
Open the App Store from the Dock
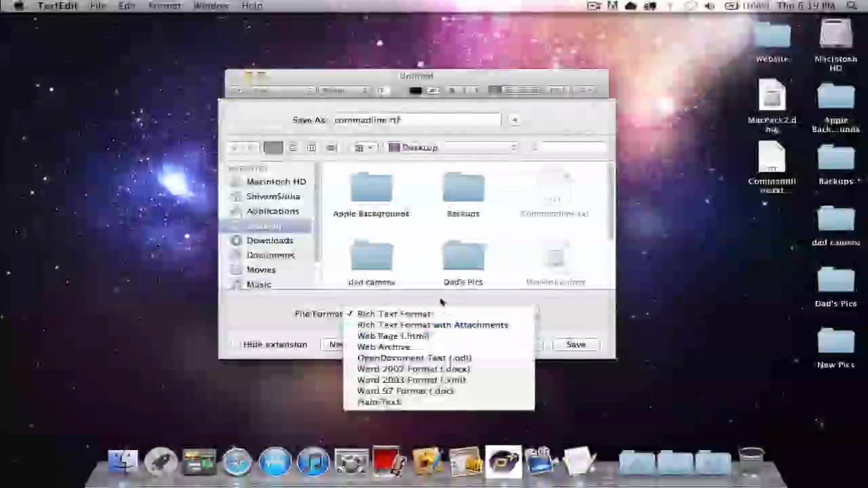click(x=275, y=462)
